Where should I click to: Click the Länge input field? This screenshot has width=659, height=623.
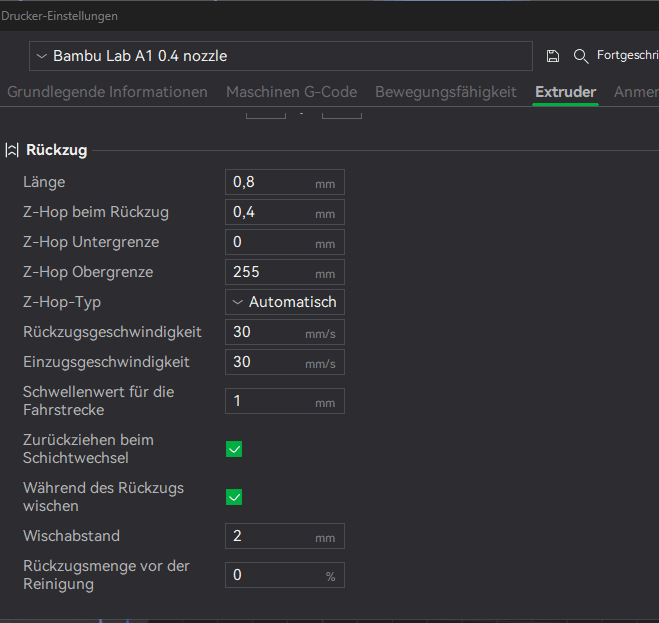pyautogui.click(x=270, y=182)
